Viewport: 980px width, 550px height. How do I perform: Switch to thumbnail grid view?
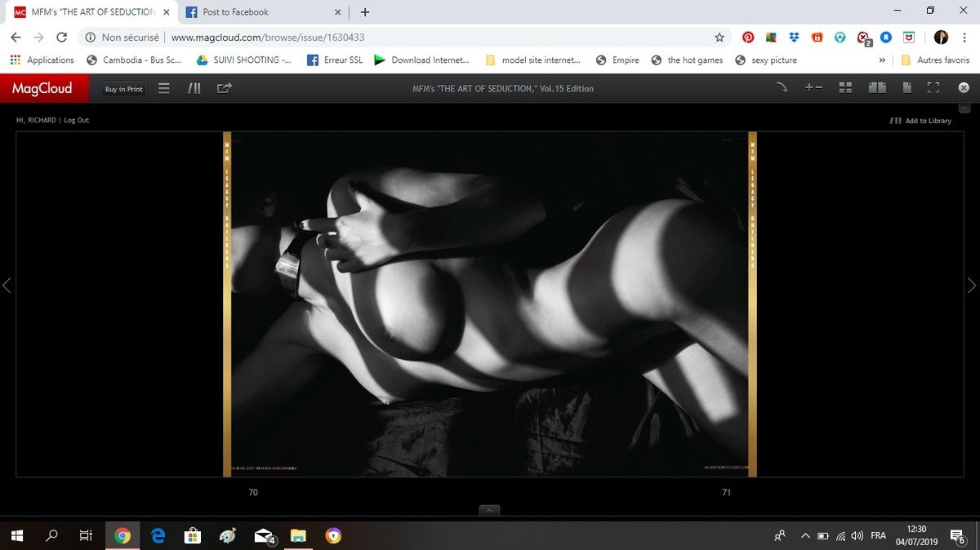click(x=845, y=88)
